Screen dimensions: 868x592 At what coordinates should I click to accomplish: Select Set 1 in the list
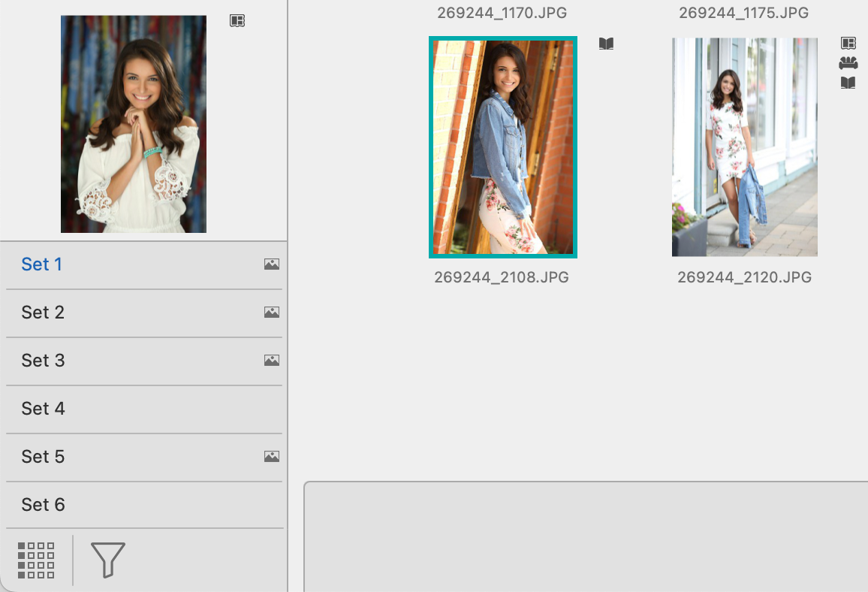(x=42, y=264)
